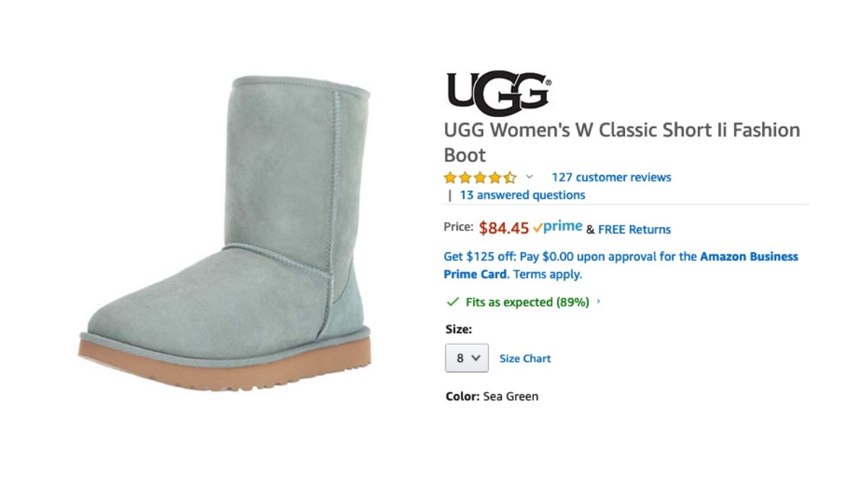Open the Size Chart link
This screenshot has width=868, height=488.
click(x=525, y=359)
